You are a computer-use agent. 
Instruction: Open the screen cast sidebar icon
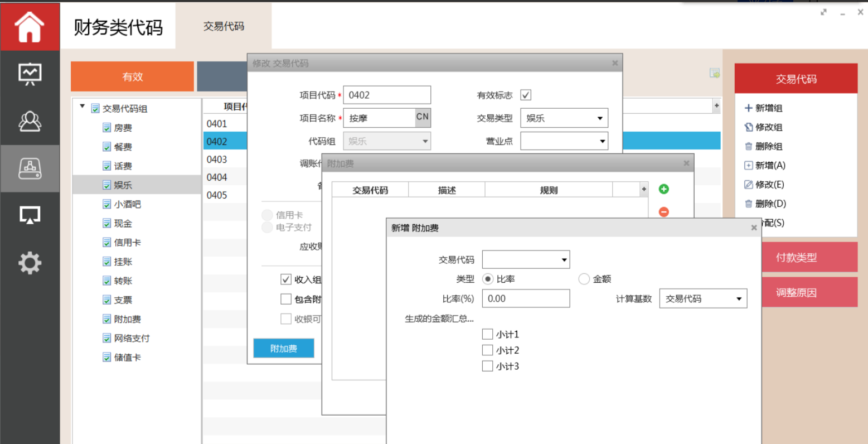pyautogui.click(x=30, y=215)
